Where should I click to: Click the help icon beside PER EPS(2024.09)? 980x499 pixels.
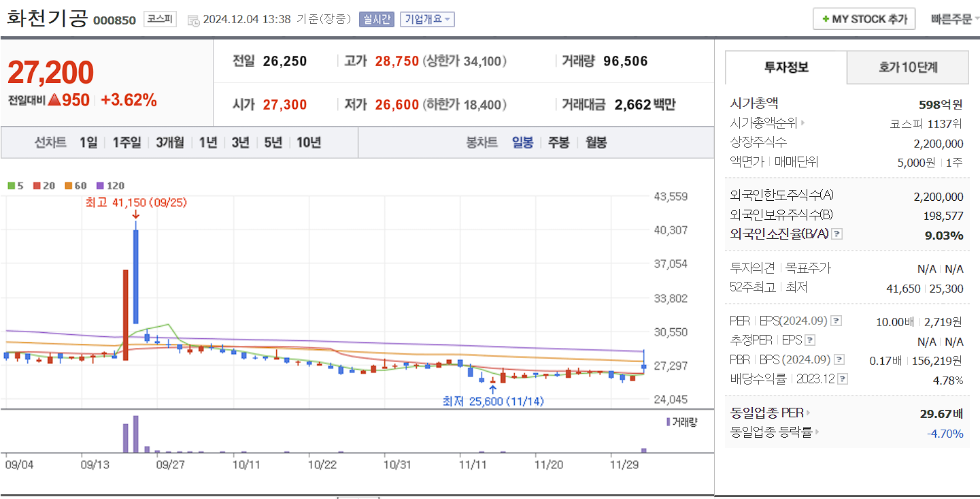837,321
